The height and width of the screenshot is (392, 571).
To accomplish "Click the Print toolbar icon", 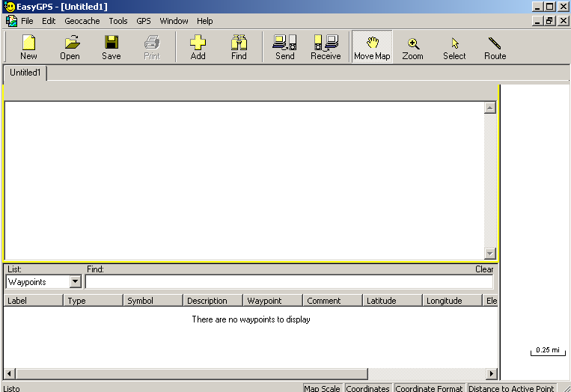I will pyautogui.click(x=152, y=47).
